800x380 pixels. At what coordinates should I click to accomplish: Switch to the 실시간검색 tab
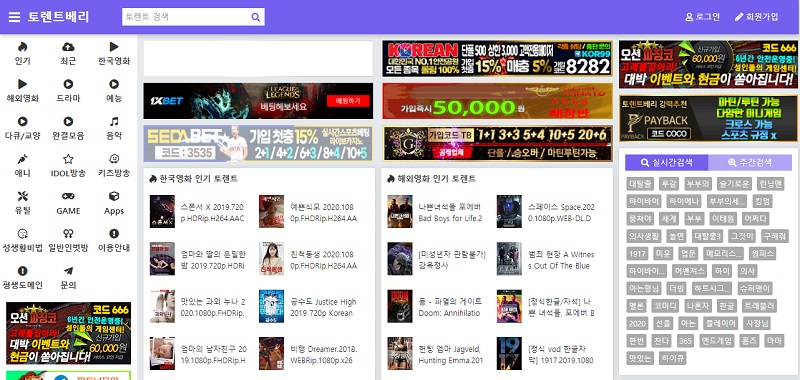[x=667, y=163]
